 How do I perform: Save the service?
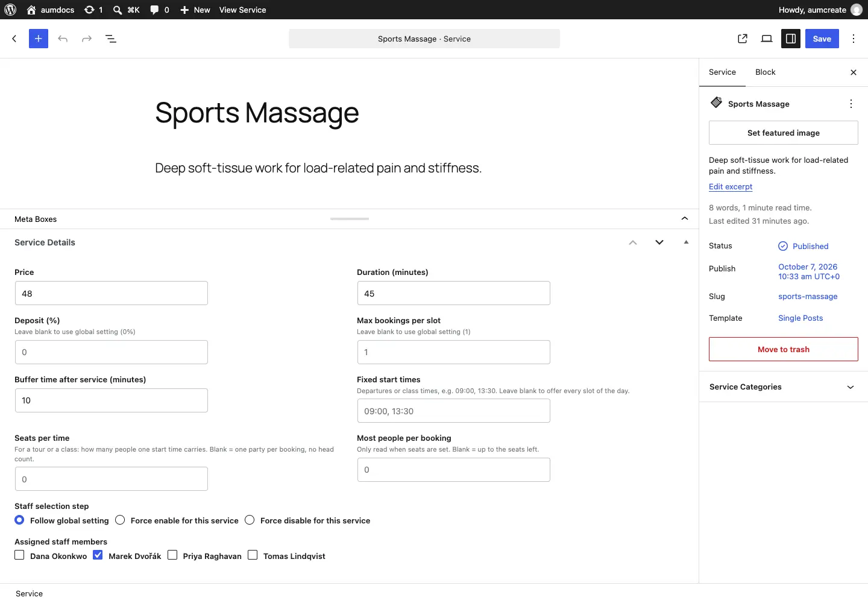coord(822,39)
